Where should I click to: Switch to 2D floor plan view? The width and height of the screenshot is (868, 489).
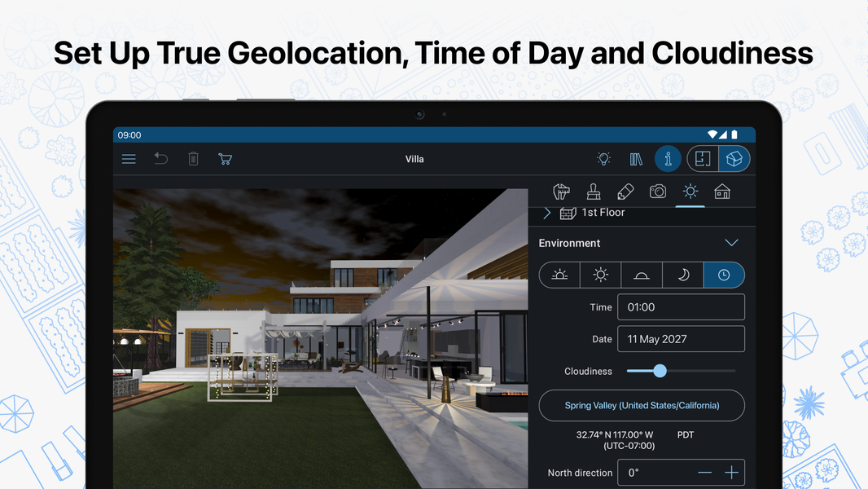703,159
